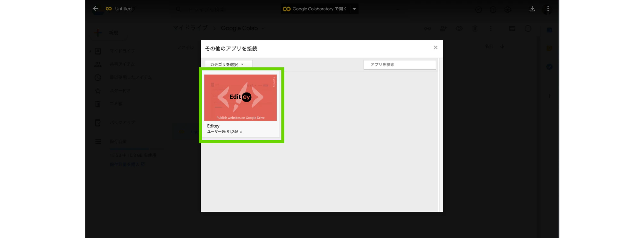Click the backup device icon
644x238 pixels.
(x=98, y=122)
